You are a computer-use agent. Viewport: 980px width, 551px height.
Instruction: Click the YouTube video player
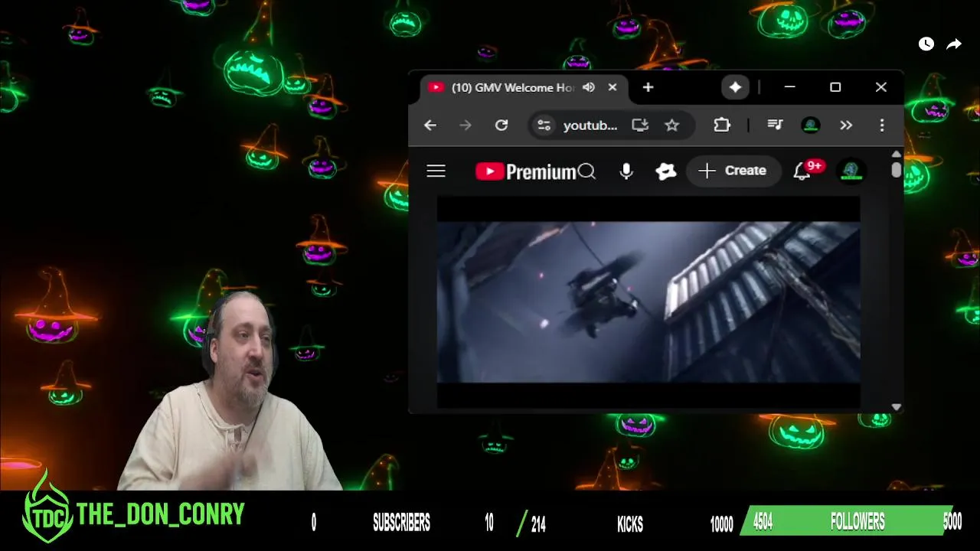point(648,302)
